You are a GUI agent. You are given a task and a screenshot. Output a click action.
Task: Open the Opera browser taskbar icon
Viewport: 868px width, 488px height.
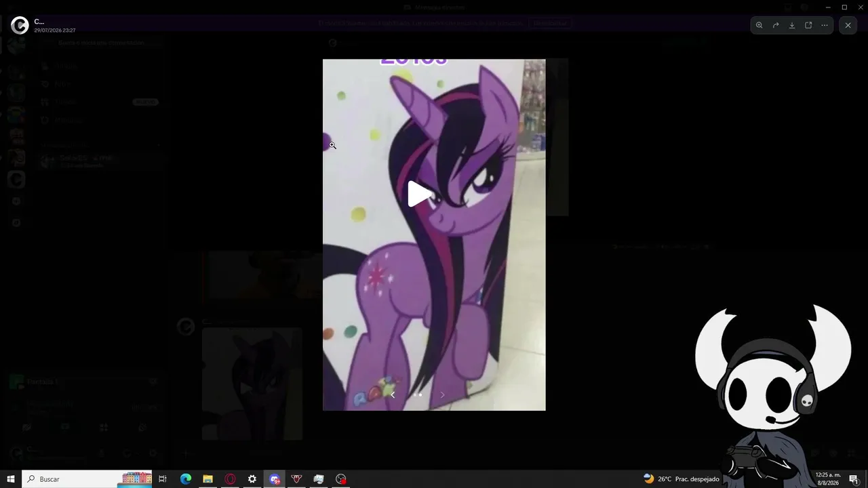[230, 479]
